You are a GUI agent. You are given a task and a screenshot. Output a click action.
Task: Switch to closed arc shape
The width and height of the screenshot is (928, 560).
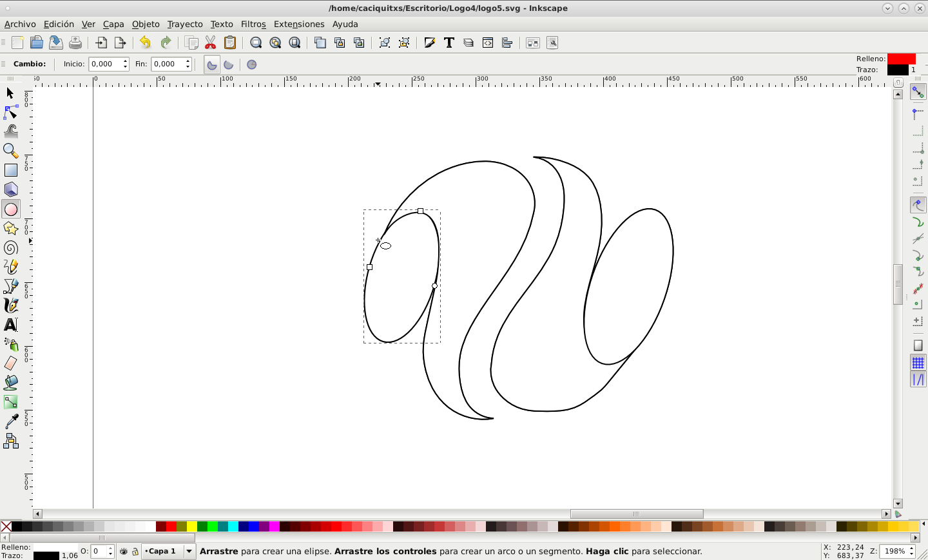[x=211, y=64]
